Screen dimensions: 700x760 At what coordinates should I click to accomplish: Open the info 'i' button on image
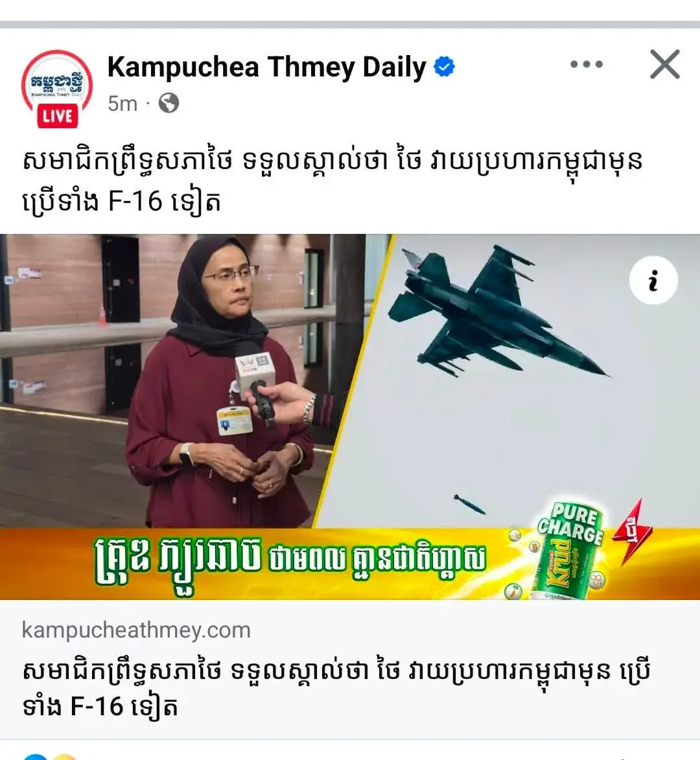(653, 280)
